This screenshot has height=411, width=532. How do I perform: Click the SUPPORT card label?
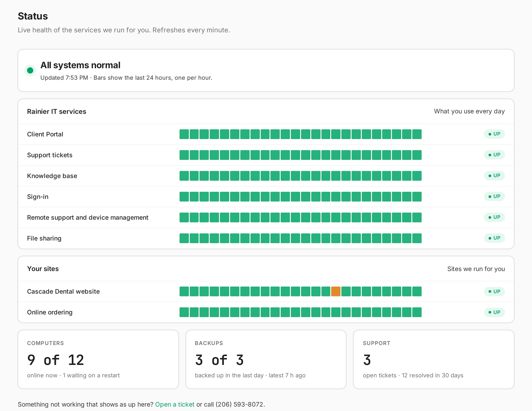coord(377,343)
